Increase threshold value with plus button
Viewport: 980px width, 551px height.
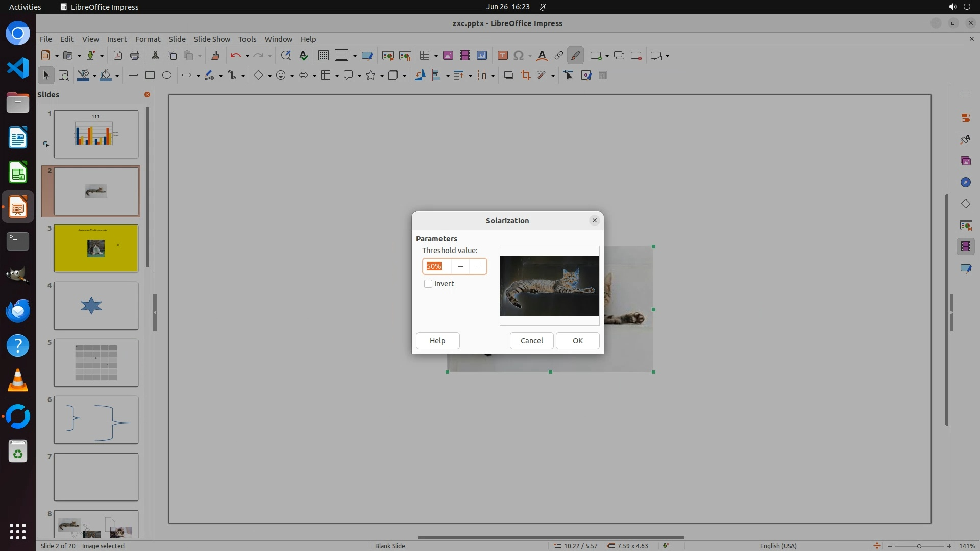478,266
